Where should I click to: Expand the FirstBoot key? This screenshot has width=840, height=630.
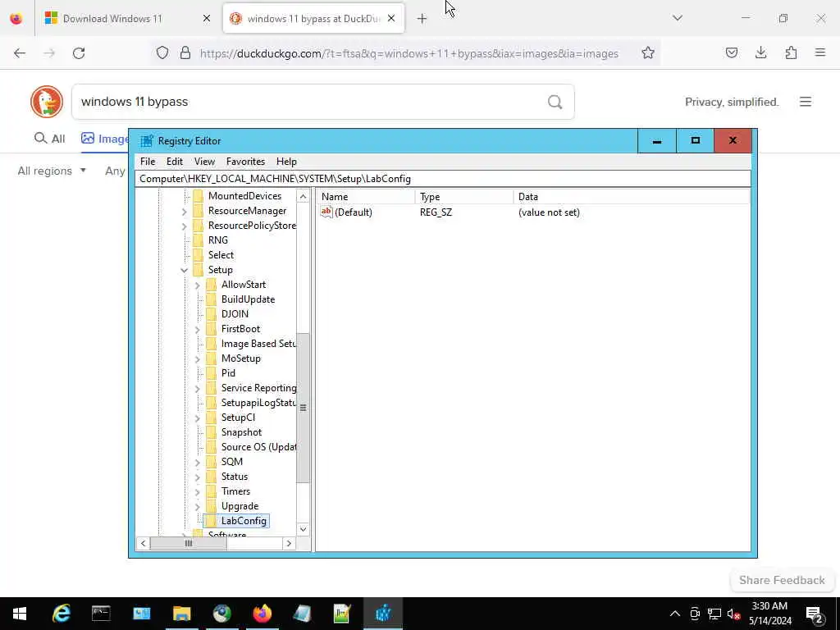197,330
